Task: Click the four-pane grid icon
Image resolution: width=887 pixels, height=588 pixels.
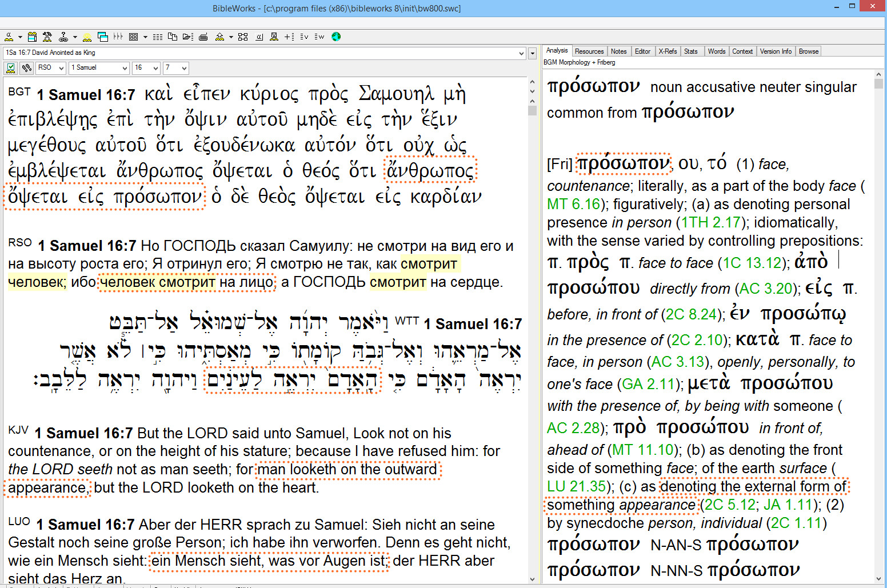Action: click(134, 37)
